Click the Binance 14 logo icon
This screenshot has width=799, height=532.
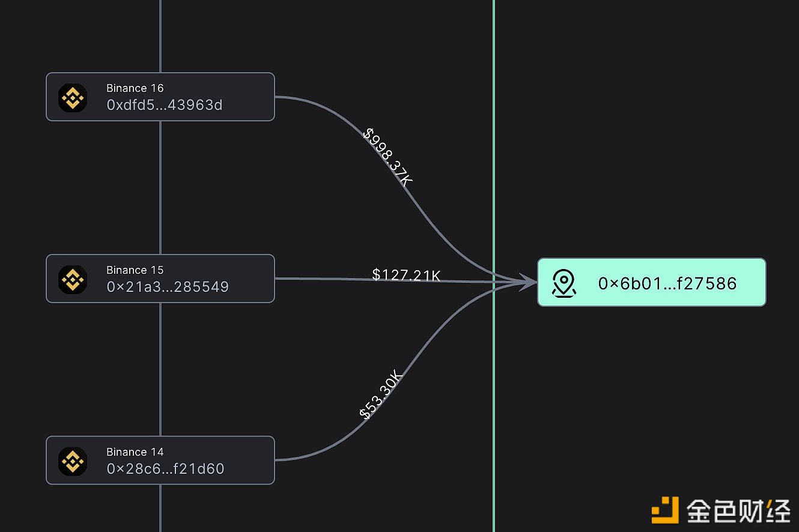coord(73,461)
